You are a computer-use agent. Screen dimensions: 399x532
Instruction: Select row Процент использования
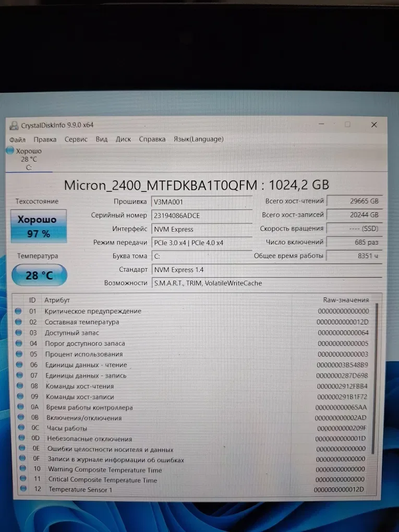coord(192,354)
